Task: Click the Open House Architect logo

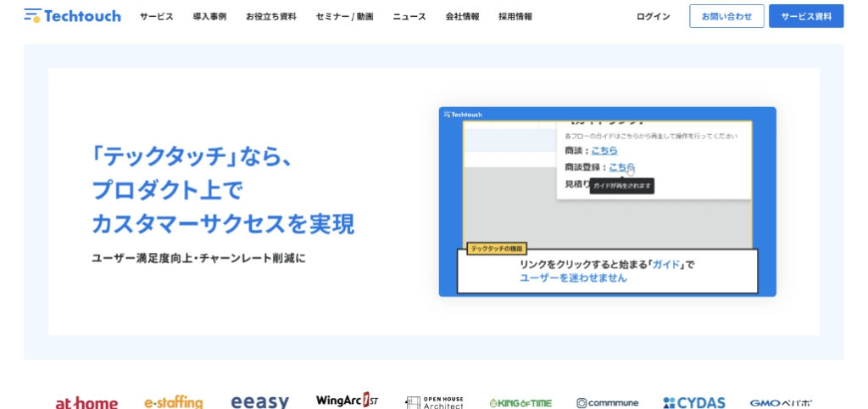Action: click(x=435, y=402)
